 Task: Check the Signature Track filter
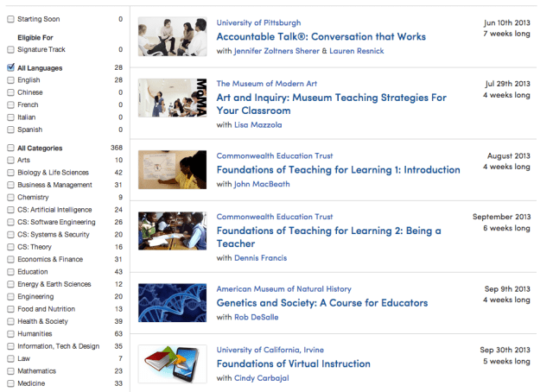click(10, 50)
